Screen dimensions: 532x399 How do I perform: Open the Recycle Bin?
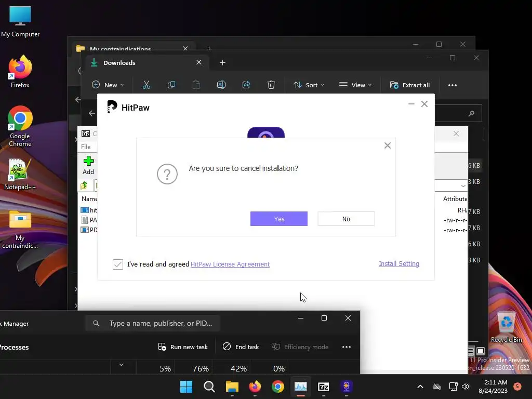click(506, 327)
